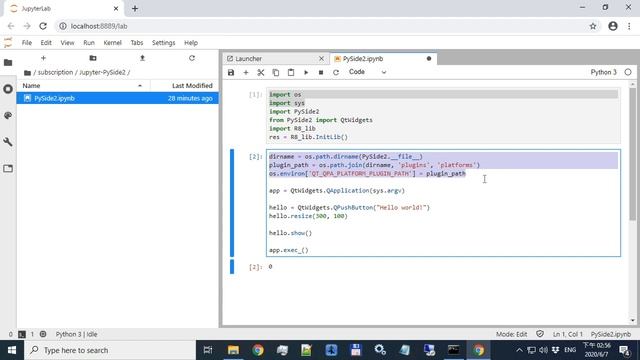Screen dimensions: 640x360
Task: Click the notebook vertical scrollbar
Action: tap(633, 155)
